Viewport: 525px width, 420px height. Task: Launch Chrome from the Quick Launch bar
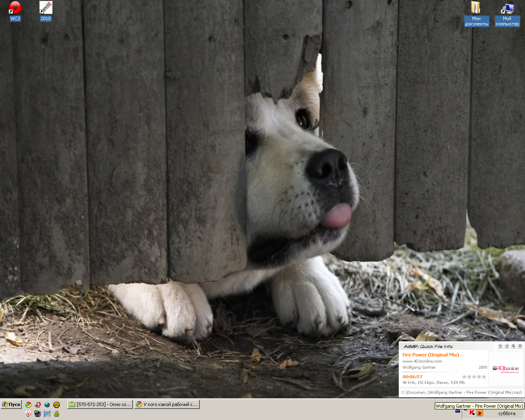(28, 405)
